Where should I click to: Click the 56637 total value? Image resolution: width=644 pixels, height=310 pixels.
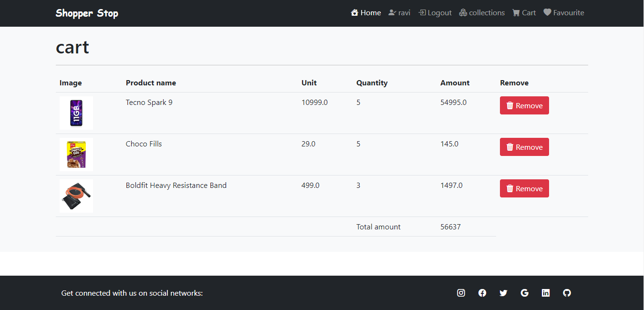[450, 227]
